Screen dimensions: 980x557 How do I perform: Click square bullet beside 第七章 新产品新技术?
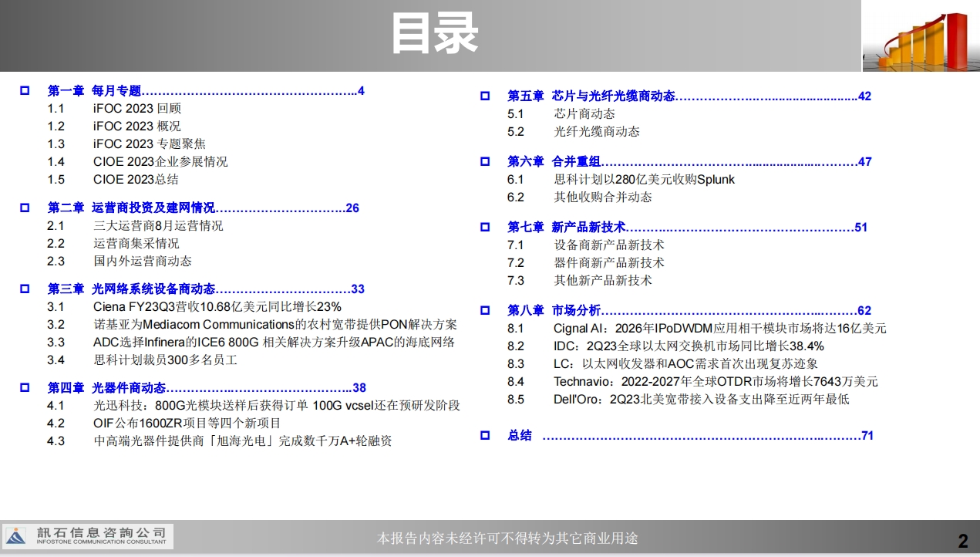pyautogui.click(x=485, y=228)
